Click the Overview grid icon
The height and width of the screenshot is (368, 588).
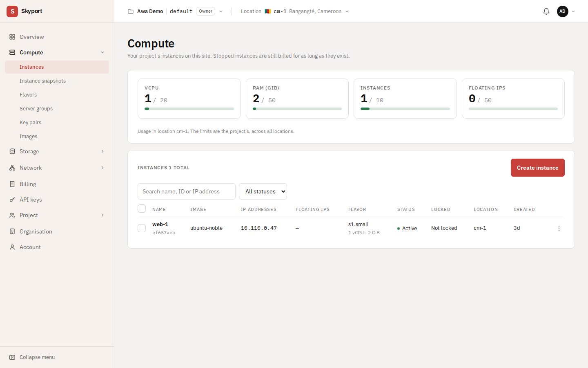[12, 37]
